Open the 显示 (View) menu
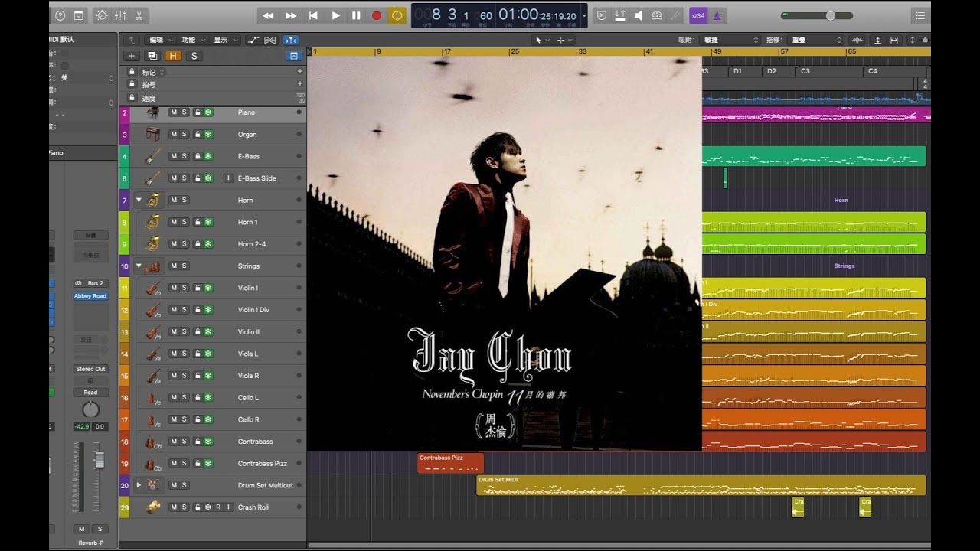980x551 pixels. pyautogui.click(x=224, y=40)
